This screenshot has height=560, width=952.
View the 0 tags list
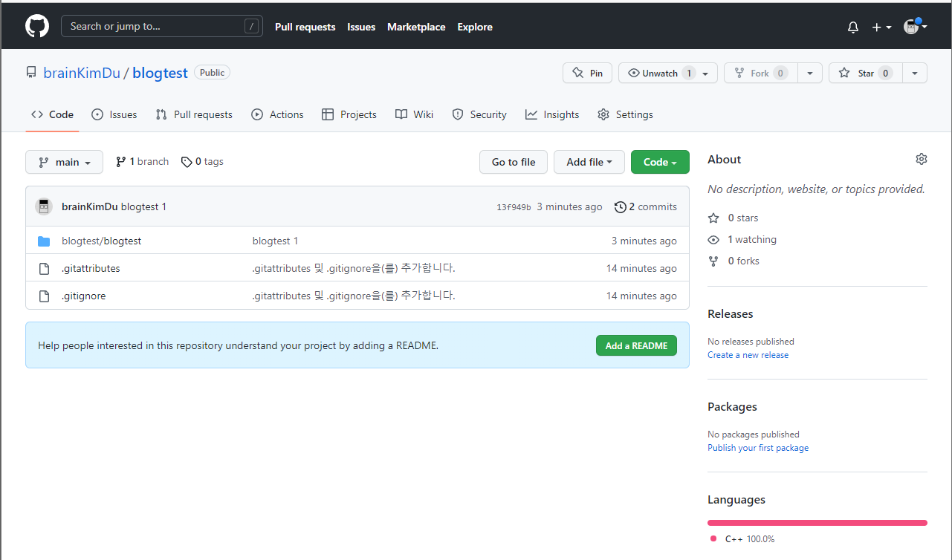(202, 162)
